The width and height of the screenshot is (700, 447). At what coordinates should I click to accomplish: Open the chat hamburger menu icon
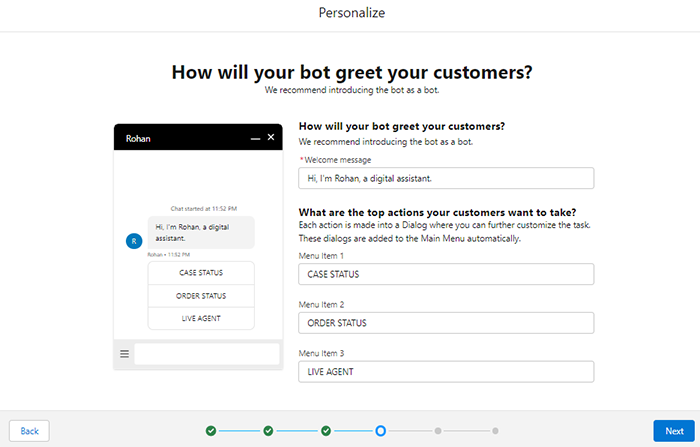tap(125, 354)
